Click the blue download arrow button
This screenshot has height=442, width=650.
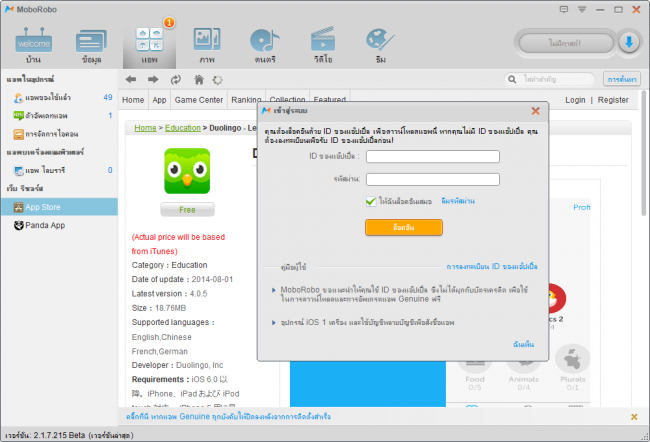pos(629,42)
